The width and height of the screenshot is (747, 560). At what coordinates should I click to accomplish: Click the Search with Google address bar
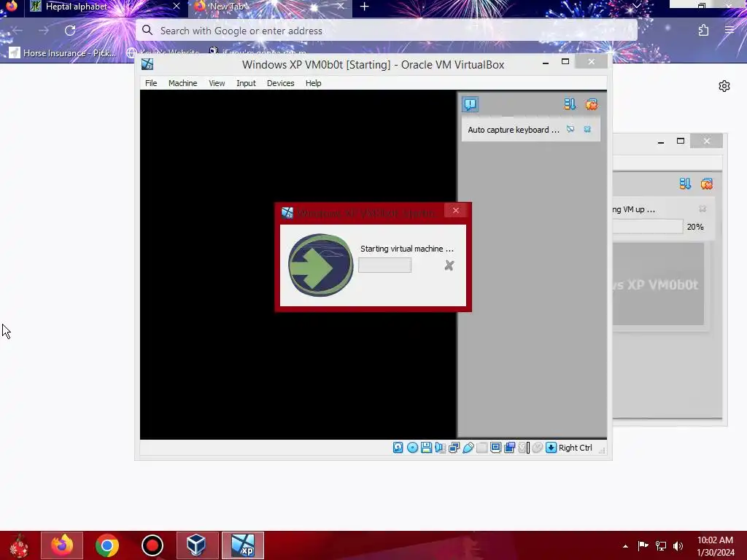387,31
